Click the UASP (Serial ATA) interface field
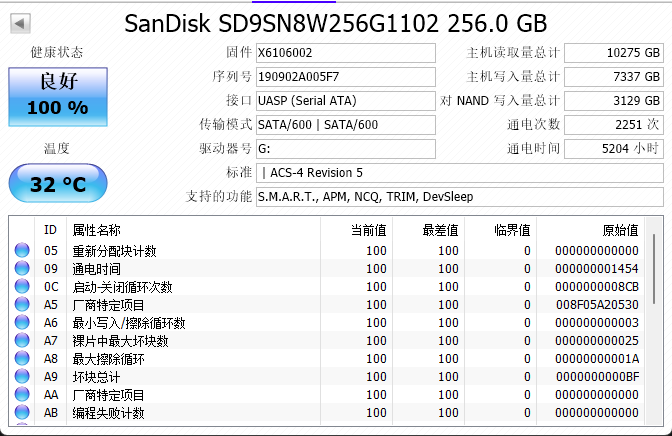The image size is (672, 436). click(345, 100)
